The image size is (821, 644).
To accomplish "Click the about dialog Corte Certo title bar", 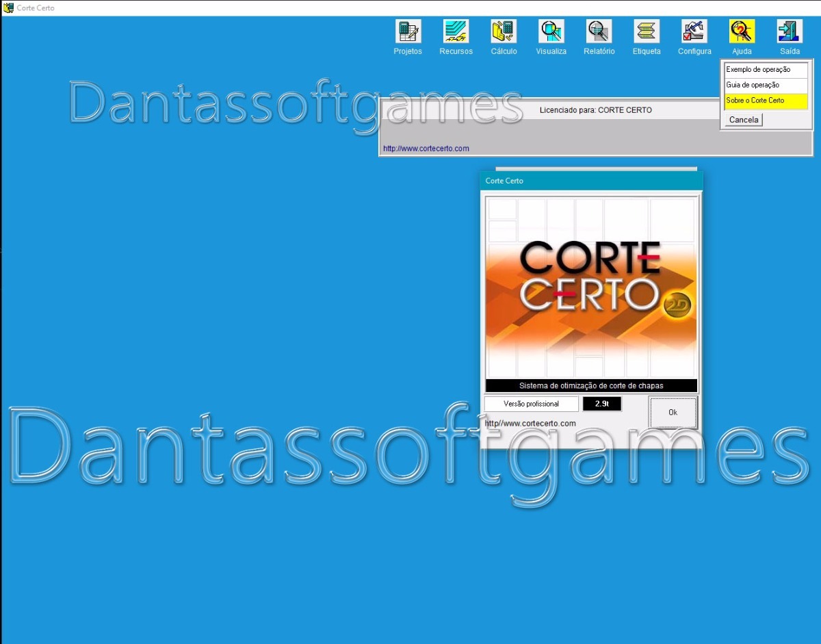I will click(591, 181).
